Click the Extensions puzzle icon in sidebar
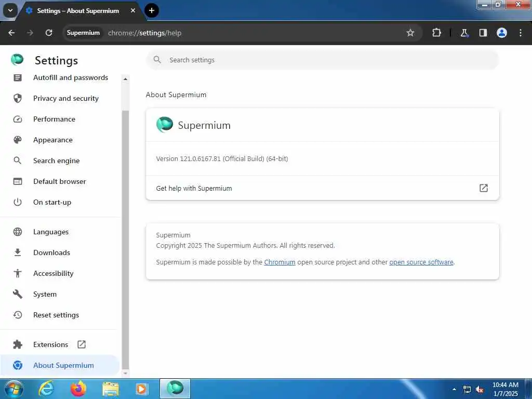Screen dimensions: 532x399 tap(17, 344)
